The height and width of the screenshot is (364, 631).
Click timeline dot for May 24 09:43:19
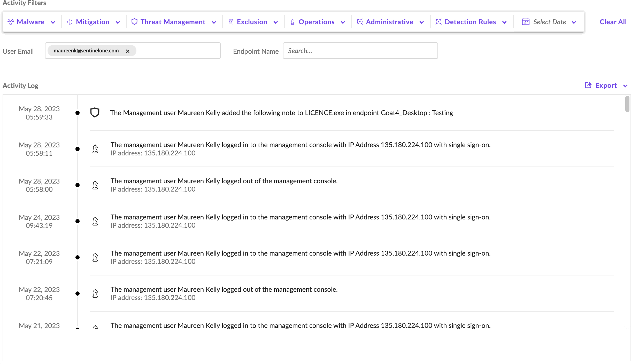pyautogui.click(x=77, y=221)
